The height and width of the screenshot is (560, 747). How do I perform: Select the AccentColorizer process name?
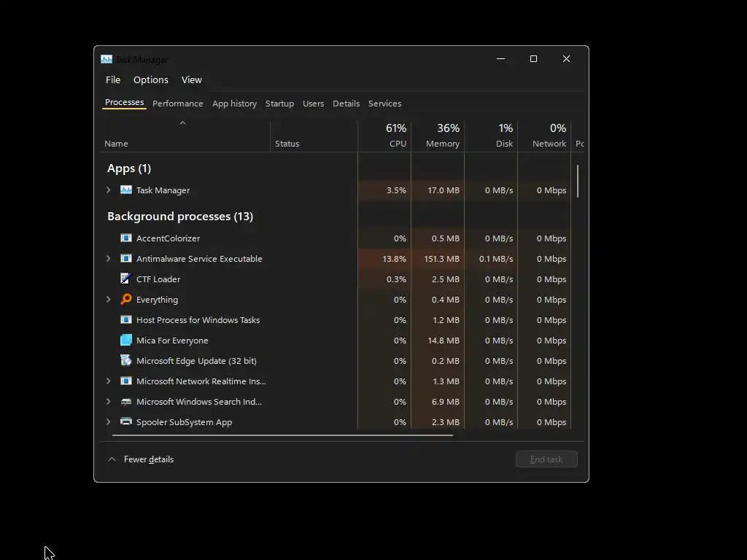point(169,238)
